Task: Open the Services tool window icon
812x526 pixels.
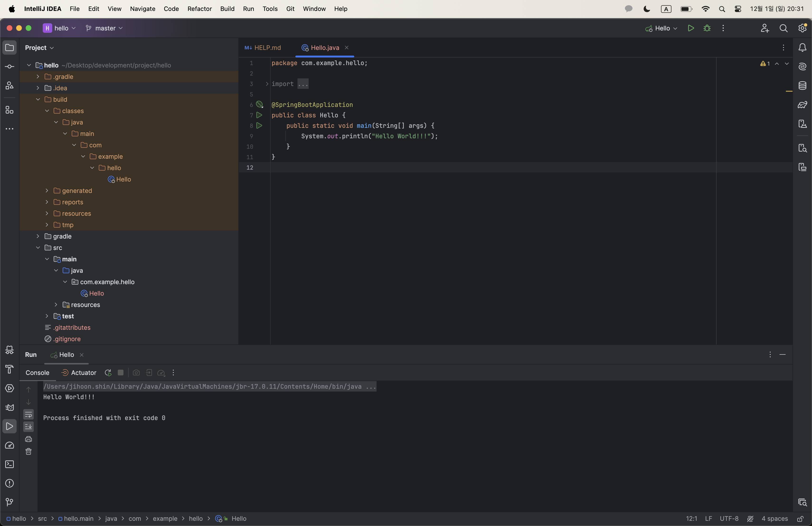Action: click(9, 388)
